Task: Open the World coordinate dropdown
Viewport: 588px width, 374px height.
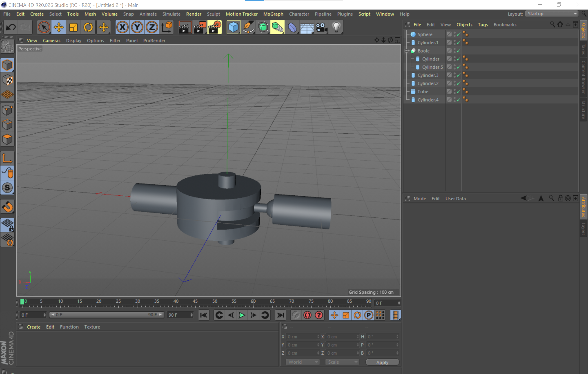Action: 302,362
